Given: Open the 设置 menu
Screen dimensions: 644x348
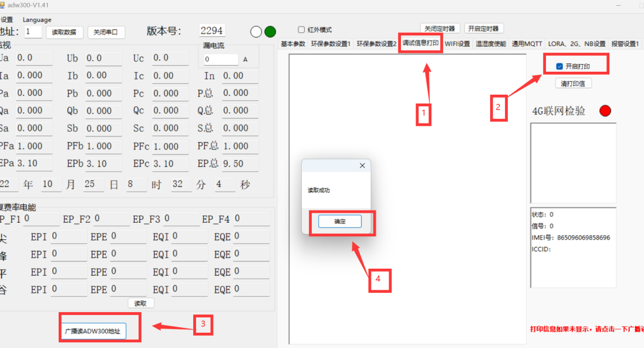Looking at the screenshot, I should click(x=6, y=19).
